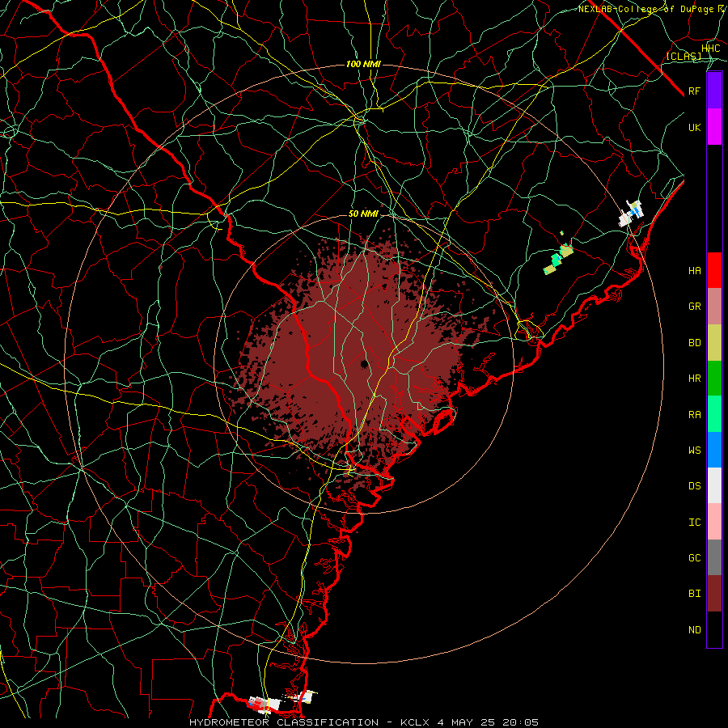Click the 100 NMI range ring label
Viewport: 728px width, 728px height.
pos(363,64)
